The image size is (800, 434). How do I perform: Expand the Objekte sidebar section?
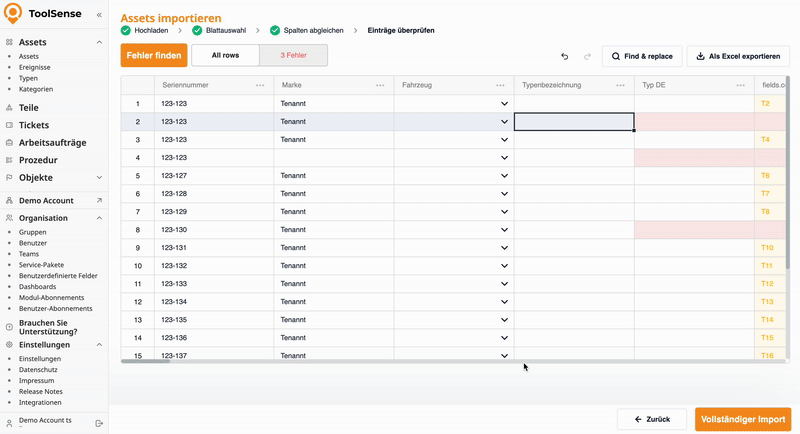coord(98,178)
